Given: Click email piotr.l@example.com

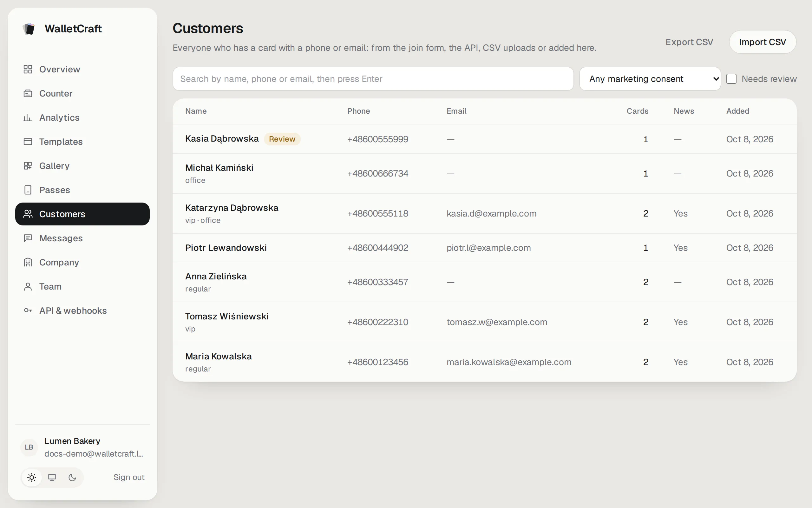Looking at the screenshot, I should [488, 248].
